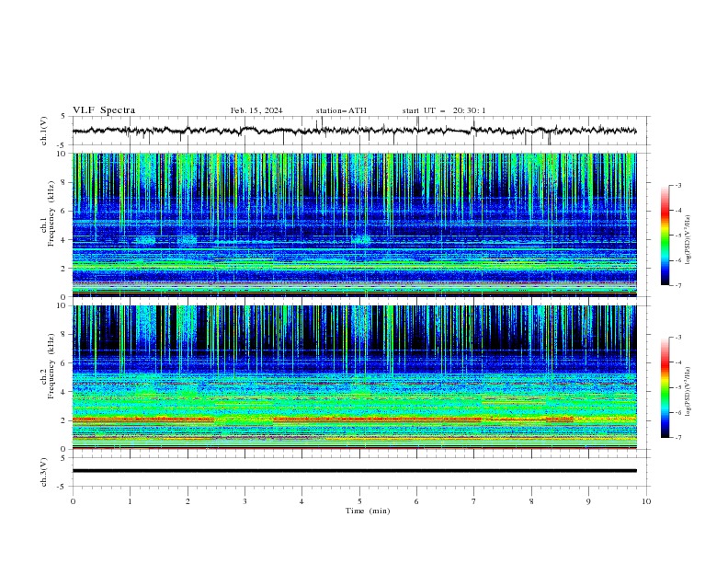This screenshot has height=563, width=728.
Task: Click the "8" kHz tick on ch.1 frequency axis
Action: point(63,182)
